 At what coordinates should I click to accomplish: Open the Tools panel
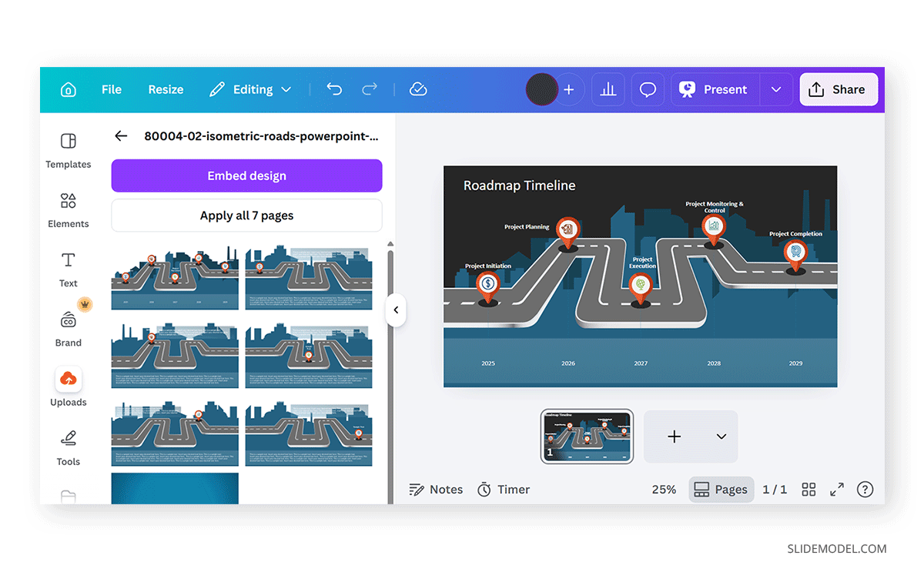click(68, 447)
